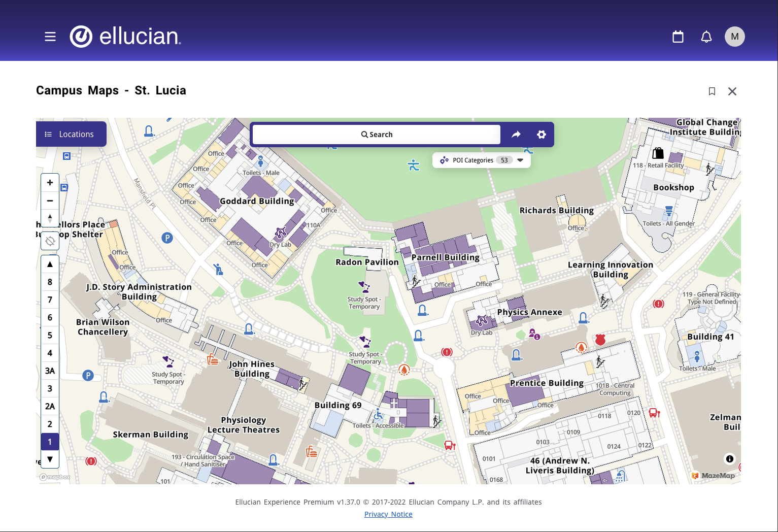
Task: Open the calendar icon in header
Action: pyautogui.click(x=678, y=36)
